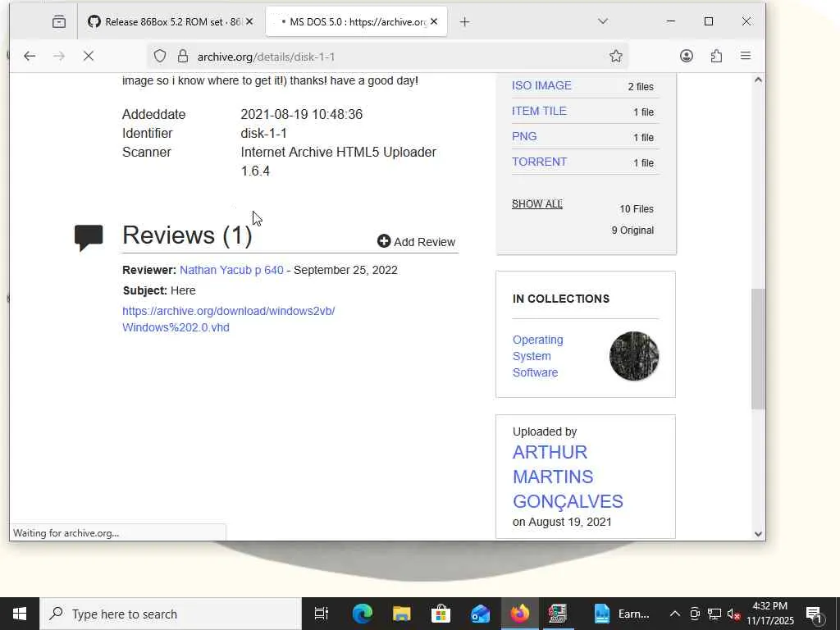Open reviewer Nathan Yacub p 640 profile

(231, 270)
